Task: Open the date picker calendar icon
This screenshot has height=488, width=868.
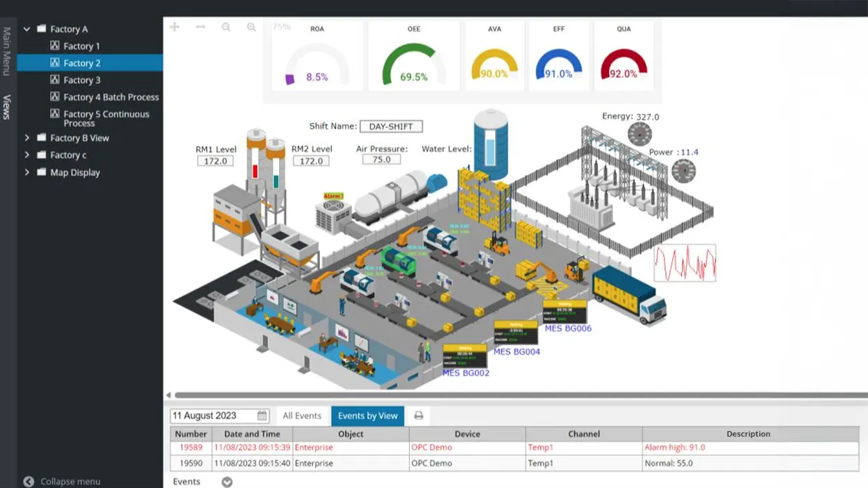Action: pyautogui.click(x=262, y=416)
